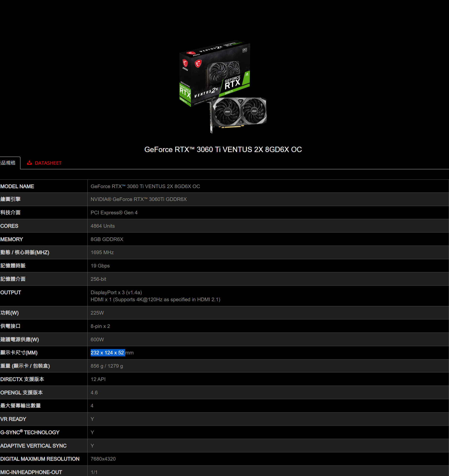This screenshot has width=449, height=476.
Task: Click the 4864 Units value
Action: 103,226
